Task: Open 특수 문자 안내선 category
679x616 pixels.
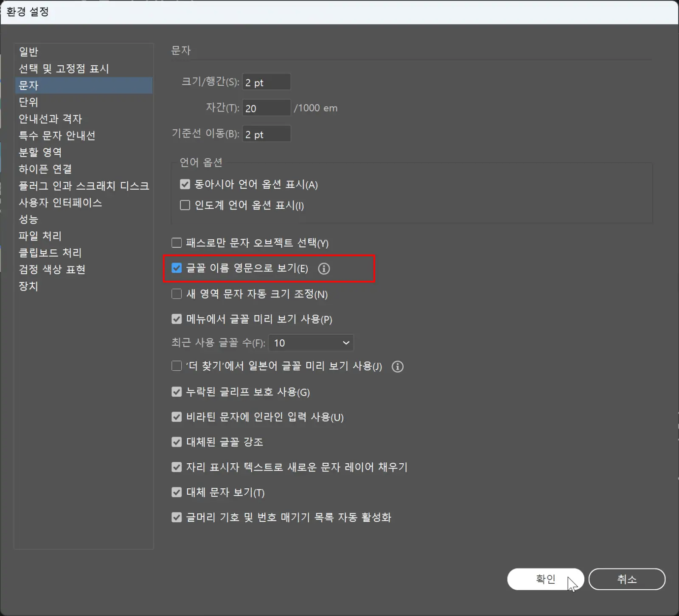Action: [x=84, y=136]
